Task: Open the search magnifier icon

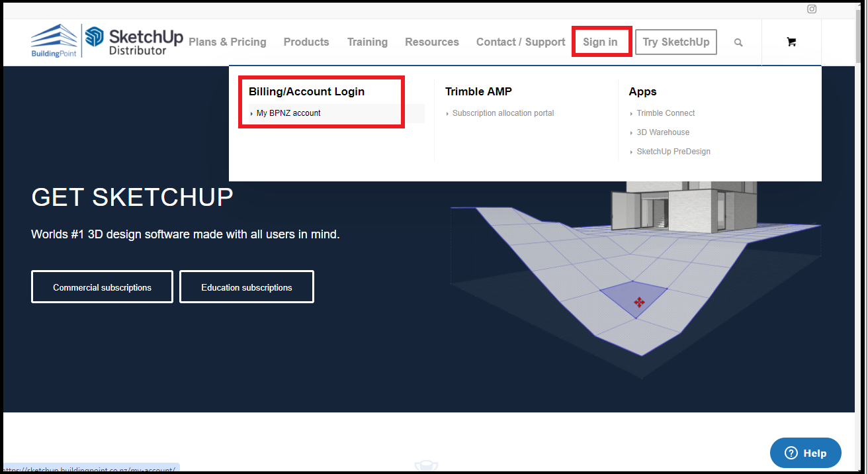Action: tap(738, 42)
